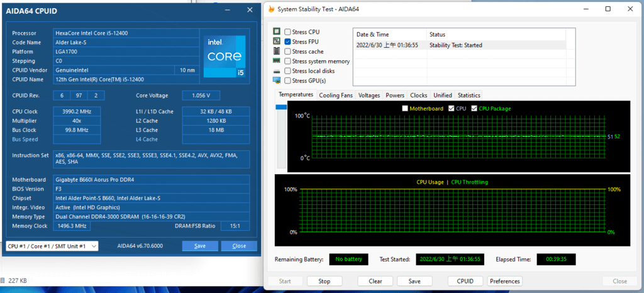Click the Stress local disks drive icon
Screen dimensions: 644x293
point(277,71)
